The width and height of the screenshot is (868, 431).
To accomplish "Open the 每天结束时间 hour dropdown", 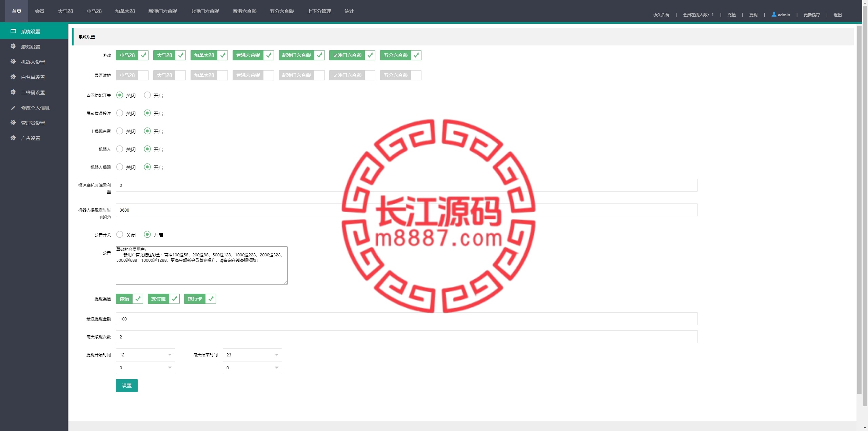I will point(252,355).
